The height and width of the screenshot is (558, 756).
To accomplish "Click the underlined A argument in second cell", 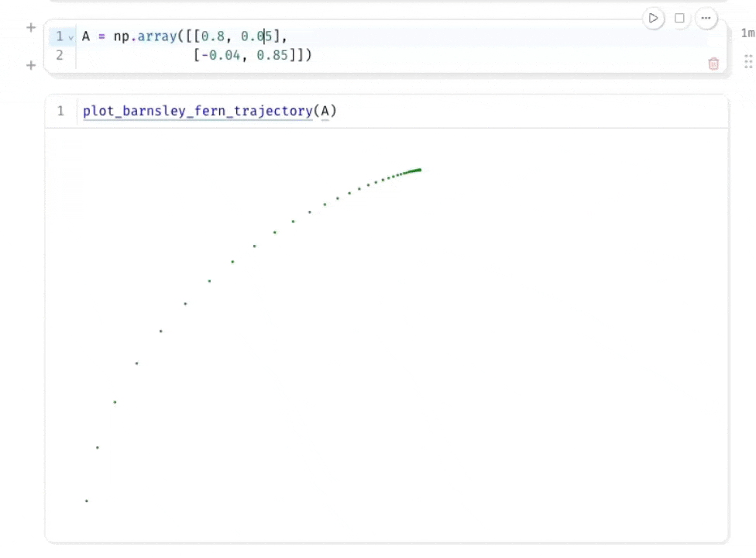I will (325, 111).
